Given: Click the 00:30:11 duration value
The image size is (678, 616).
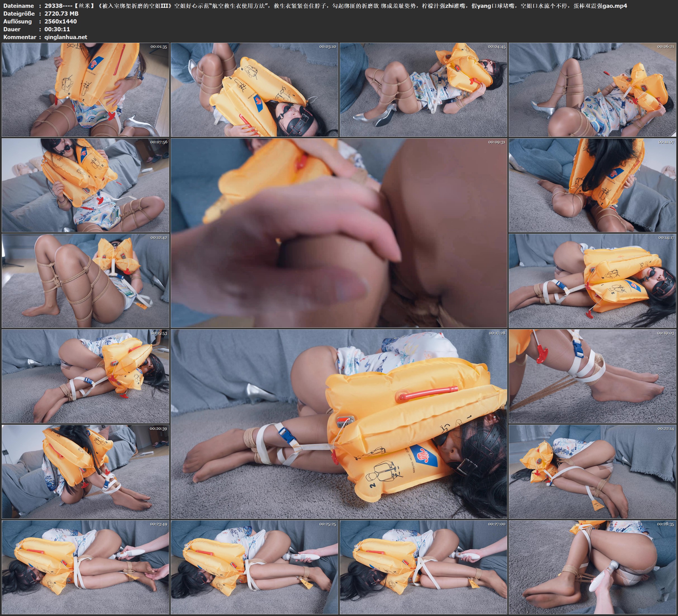Looking at the screenshot, I should click(x=57, y=29).
